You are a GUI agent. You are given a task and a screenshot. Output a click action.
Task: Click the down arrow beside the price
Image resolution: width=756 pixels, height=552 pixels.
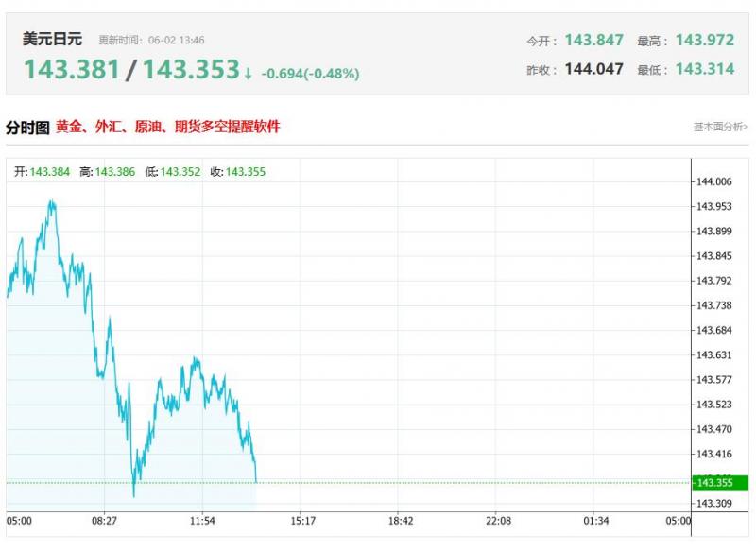[x=248, y=74]
